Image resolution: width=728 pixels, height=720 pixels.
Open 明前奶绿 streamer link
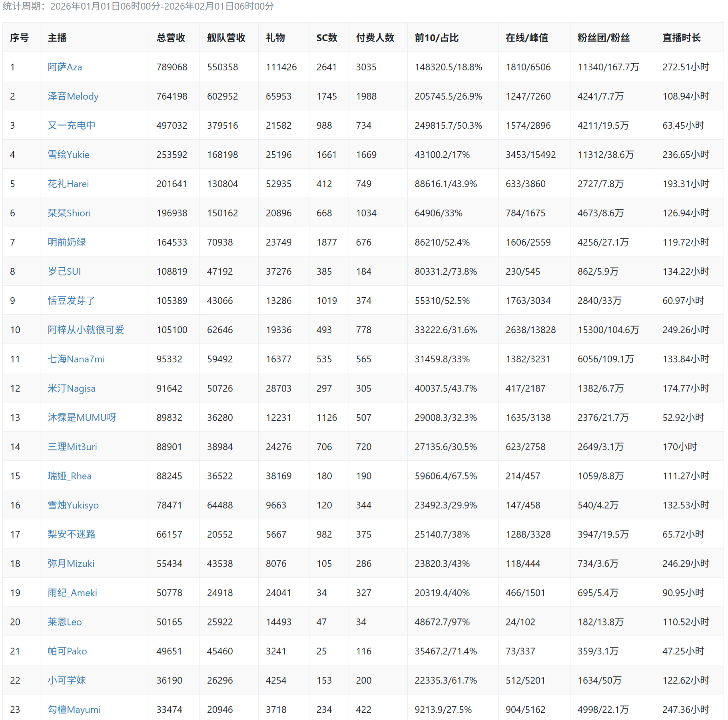[67, 242]
